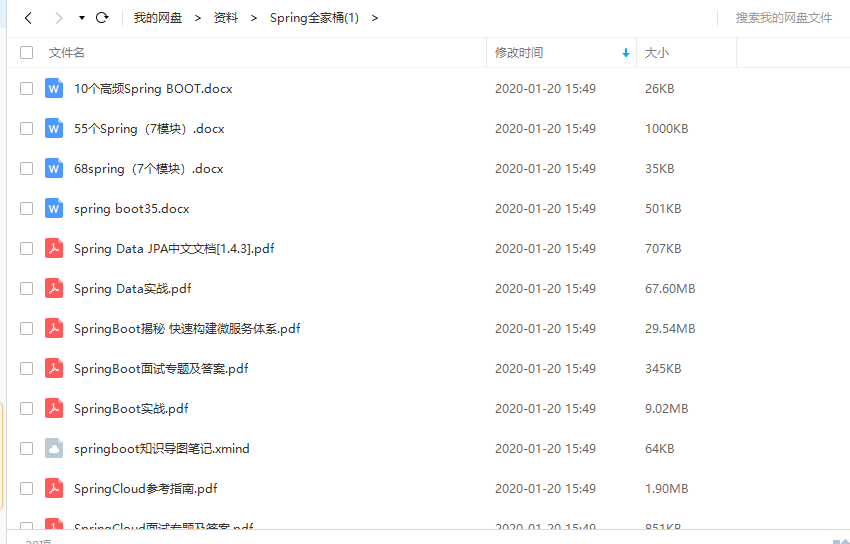This screenshot has width=850, height=544.
Task: Click the 67.60MB size value
Action: [670, 289]
